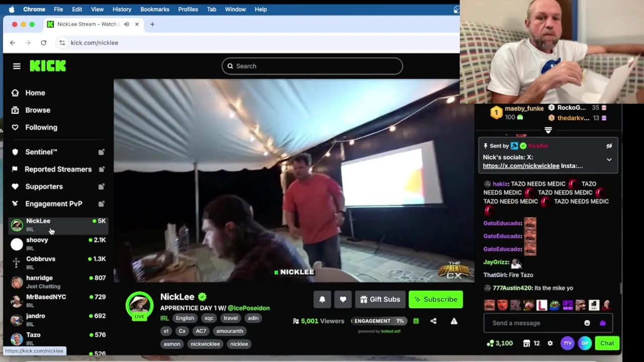Click the GIF button in chat
The image size is (644, 362).
coord(585,343)
